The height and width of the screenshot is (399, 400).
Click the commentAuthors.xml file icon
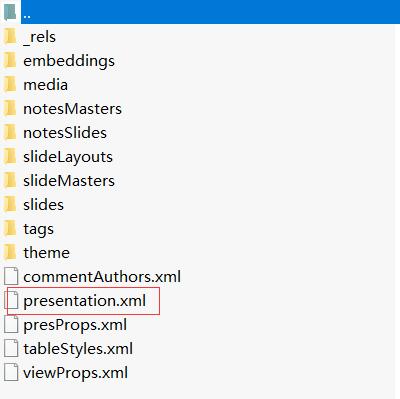click(11, 276)
